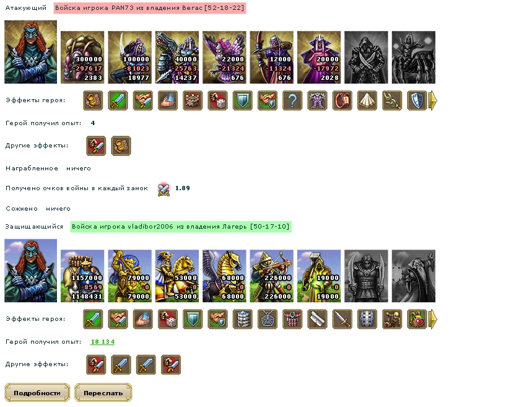Screen dimensions: 532x407
Task: Click crossed swords war points icon
Action: click(x=164, y=189)
